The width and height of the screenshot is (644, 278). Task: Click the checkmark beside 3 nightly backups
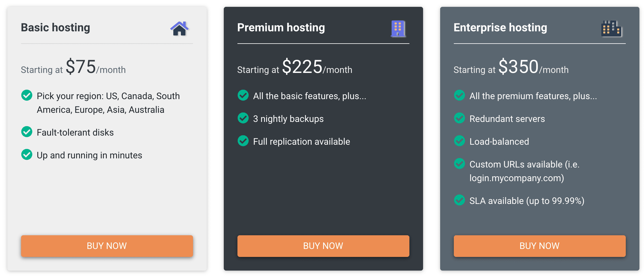point(243,118)
